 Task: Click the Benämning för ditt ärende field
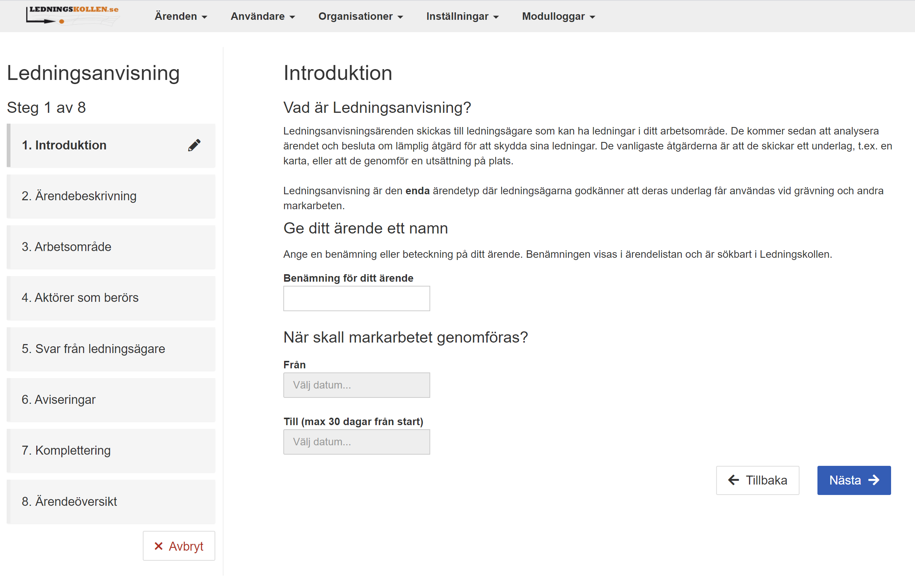356,298
